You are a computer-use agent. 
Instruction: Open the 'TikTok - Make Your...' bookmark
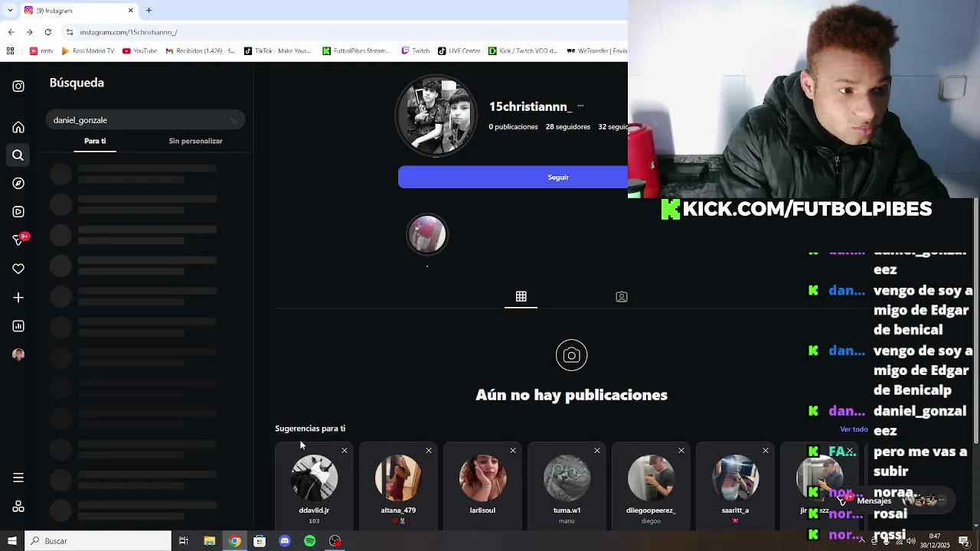[x=277, y=51]
